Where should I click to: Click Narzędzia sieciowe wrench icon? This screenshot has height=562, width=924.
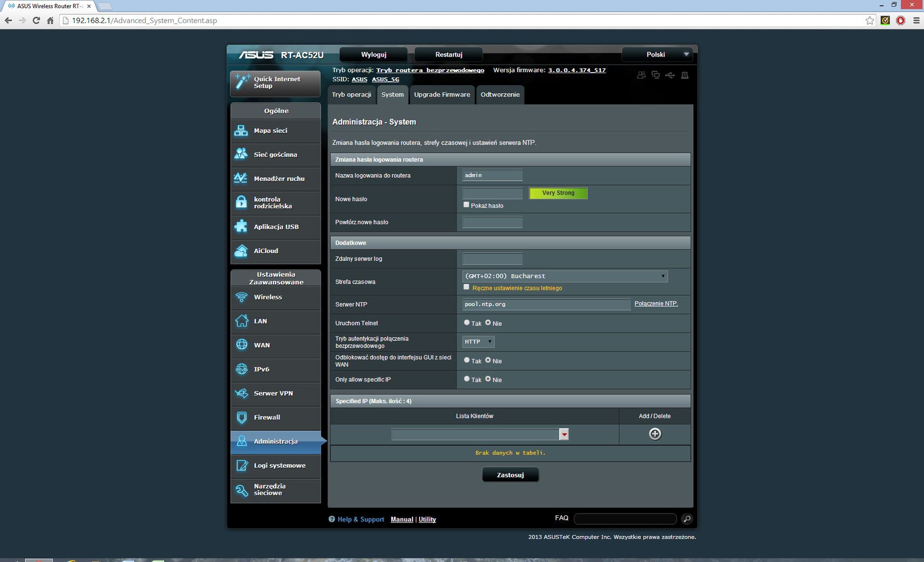(242, 490)
